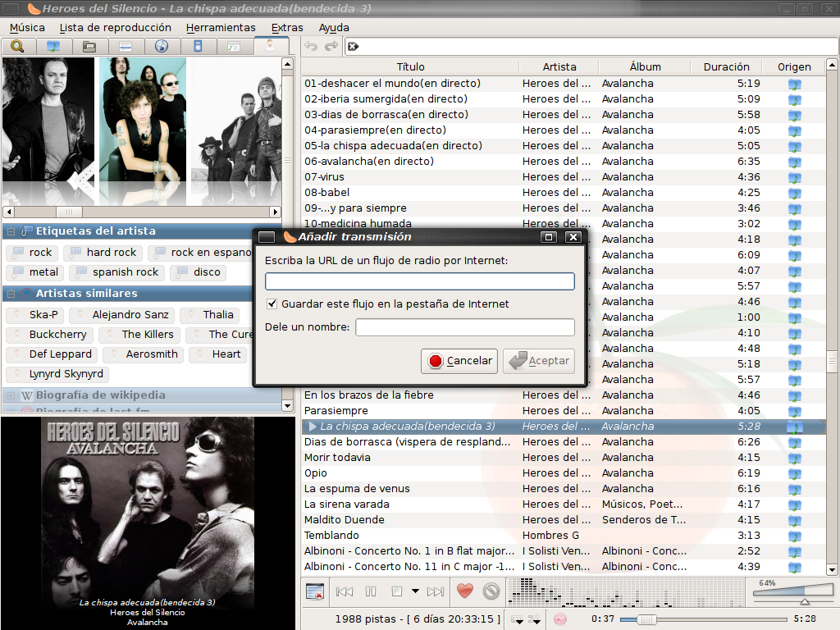Open the Música menu
Viewport: 840px width, 630px height.
(x=27, y=27)
